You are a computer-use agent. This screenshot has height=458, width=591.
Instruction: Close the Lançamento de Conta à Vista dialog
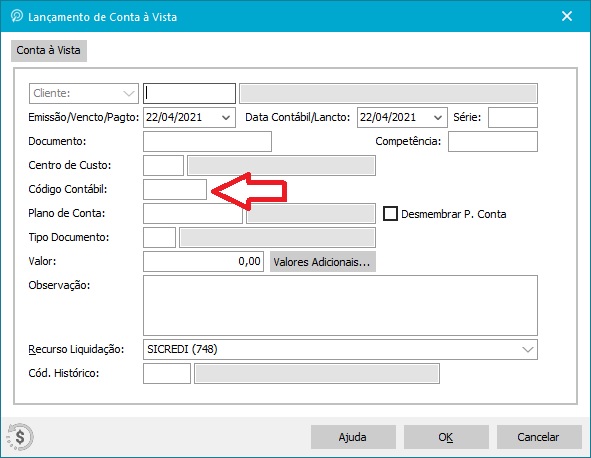click(x=567, y=16)
